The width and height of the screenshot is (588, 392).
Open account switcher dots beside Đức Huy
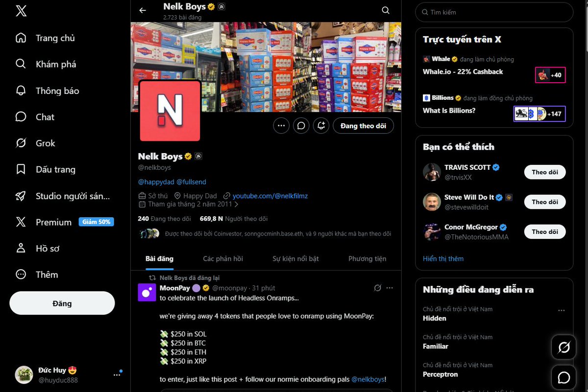tap(117, 375)
